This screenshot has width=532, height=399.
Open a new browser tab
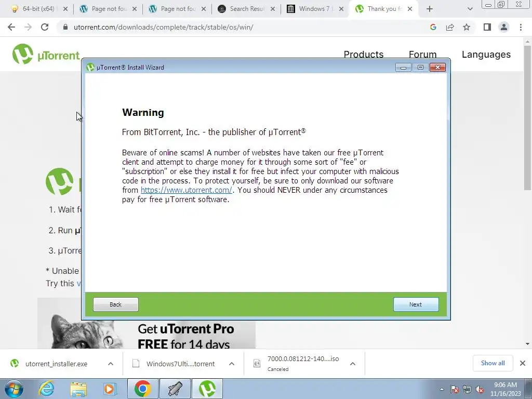[430, 9]
